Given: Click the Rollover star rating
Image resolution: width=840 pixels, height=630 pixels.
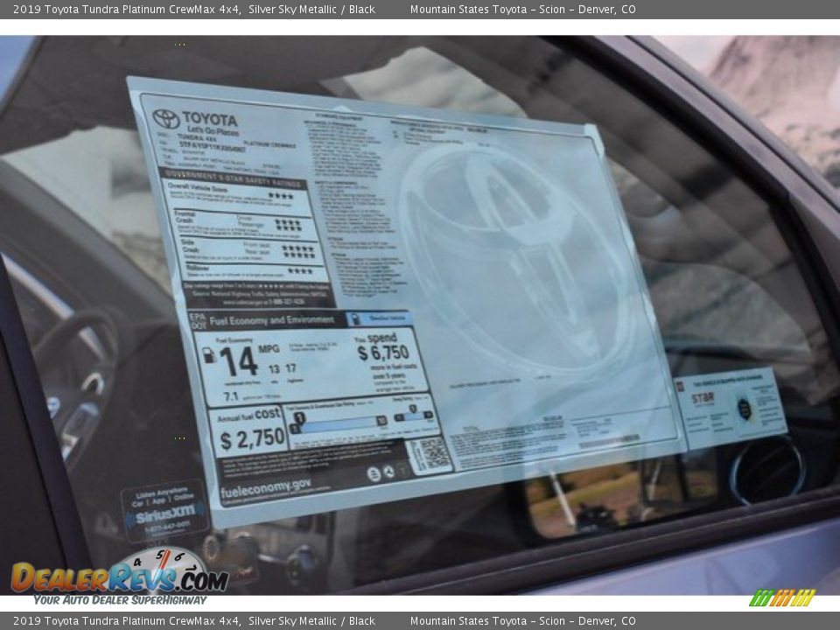Looking at the screenshot, I should pos(299,271).
